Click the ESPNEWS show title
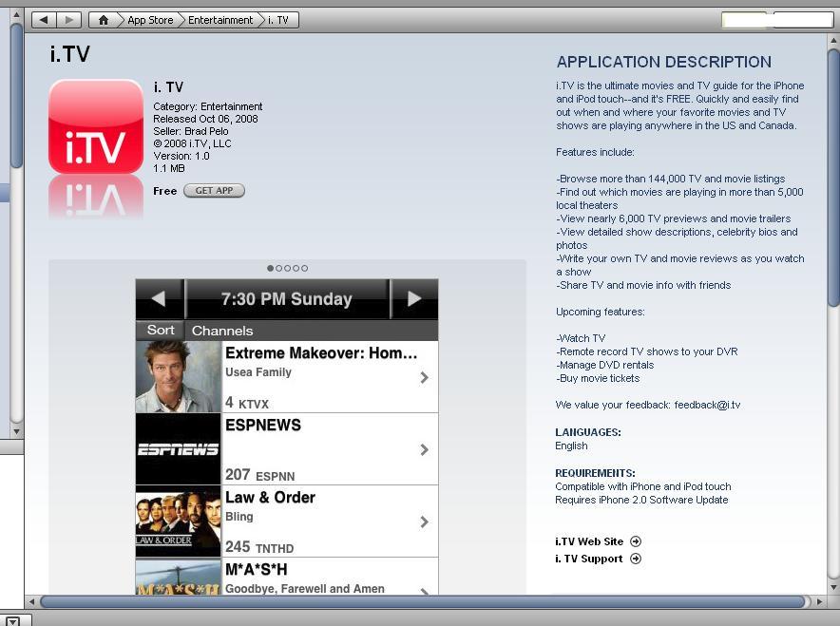 coord(263,426)
